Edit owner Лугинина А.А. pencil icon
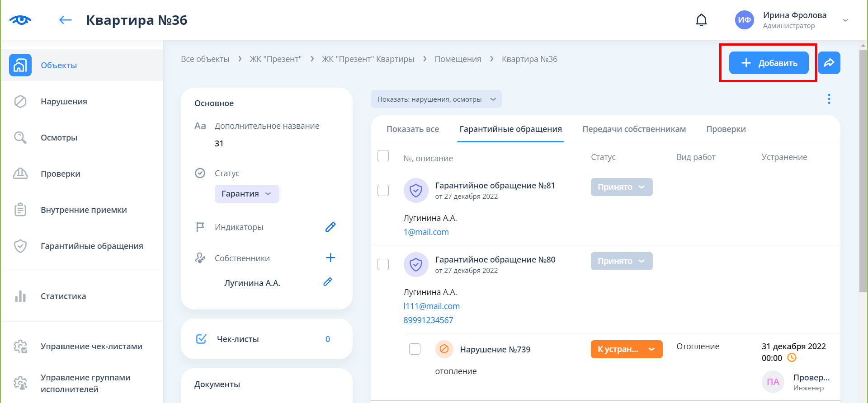The height and width of the screenshot is (403, 868). point(328,282)
